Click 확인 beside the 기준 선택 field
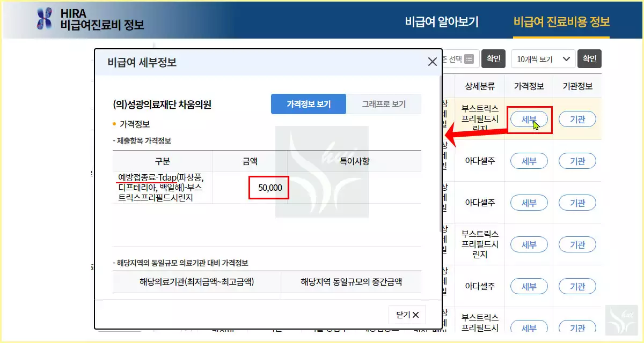 coord(493,59)
